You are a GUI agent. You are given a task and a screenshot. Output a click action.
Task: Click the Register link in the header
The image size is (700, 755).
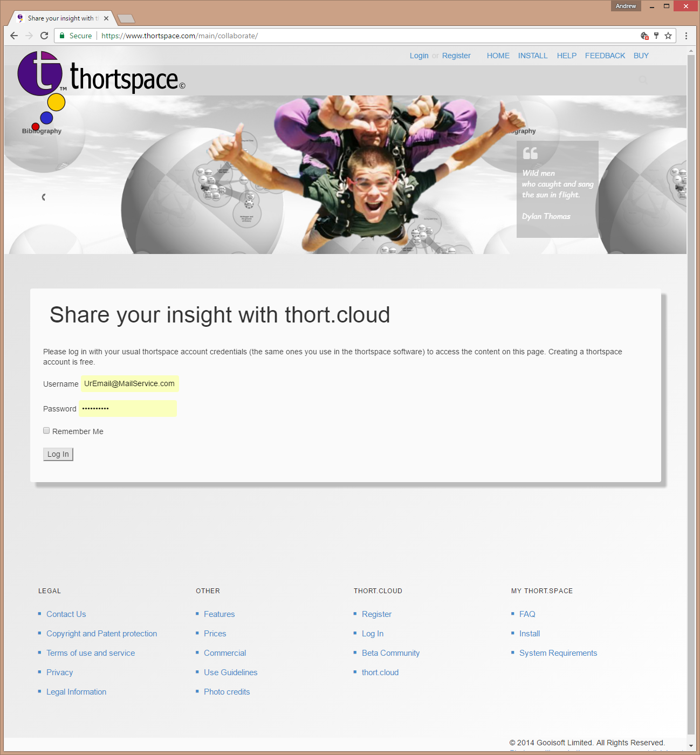(456, 56)
